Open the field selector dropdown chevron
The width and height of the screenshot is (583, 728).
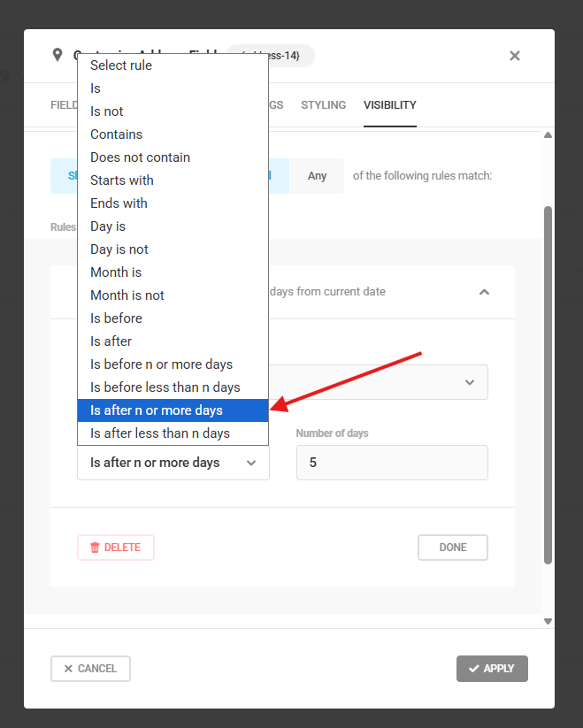pos(470,382)
